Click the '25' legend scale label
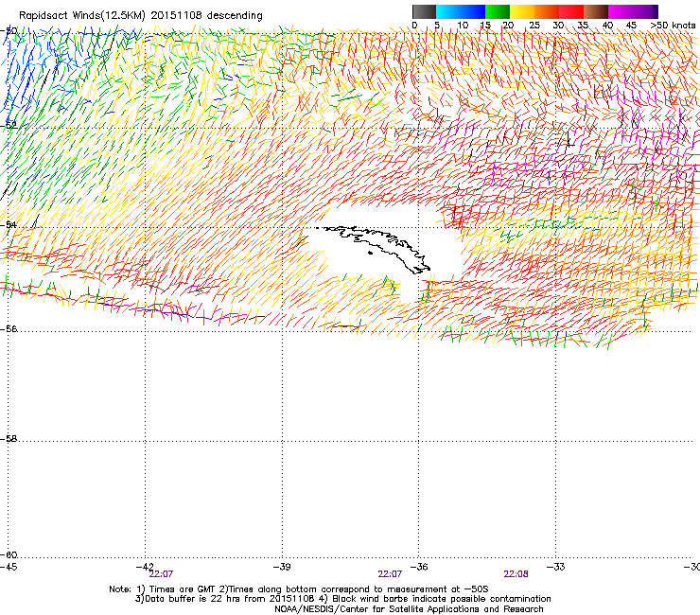 tap(534, 26)
